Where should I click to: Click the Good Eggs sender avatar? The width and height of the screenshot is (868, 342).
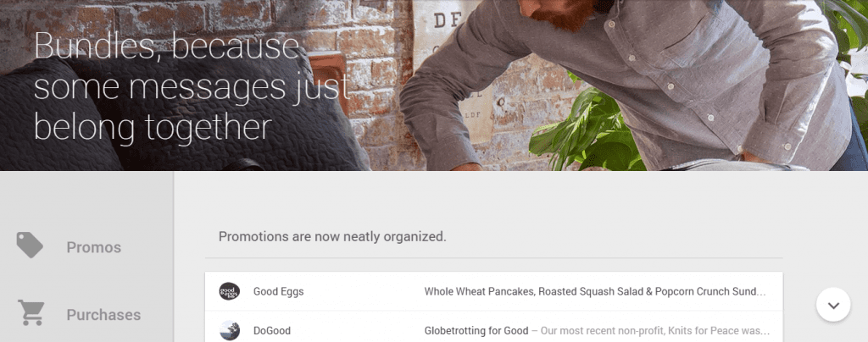click(229, 291)
